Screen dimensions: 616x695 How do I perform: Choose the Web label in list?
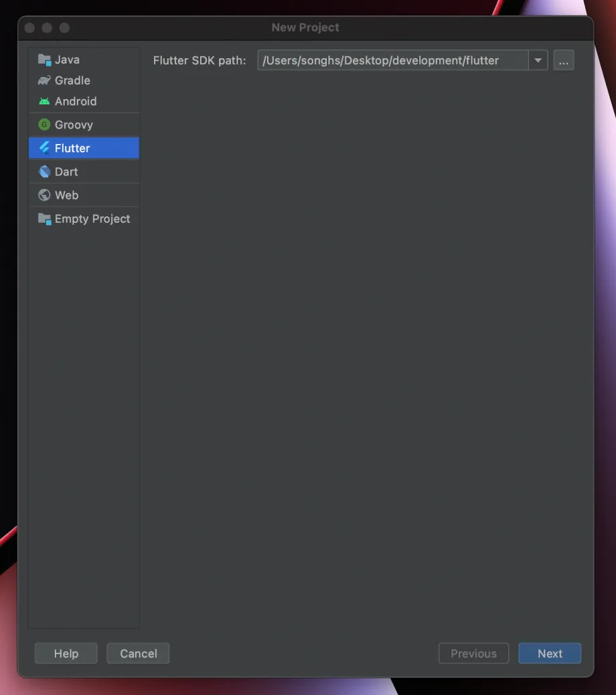pyautogui.click(x=67, y=195)
